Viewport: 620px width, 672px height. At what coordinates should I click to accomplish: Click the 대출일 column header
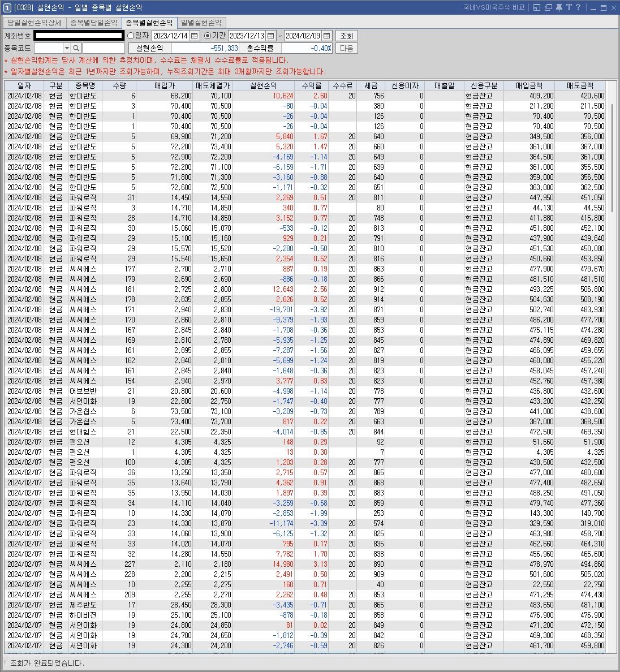(x=444, y=86)
